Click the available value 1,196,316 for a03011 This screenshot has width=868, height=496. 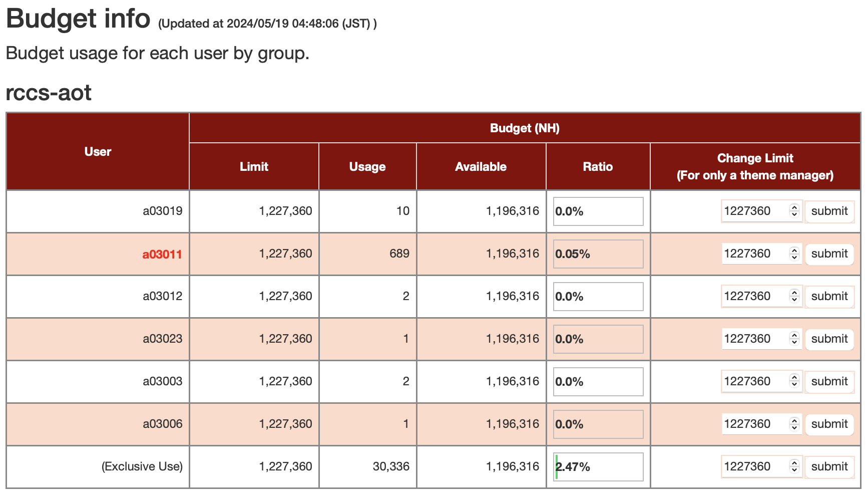(513, 254)
